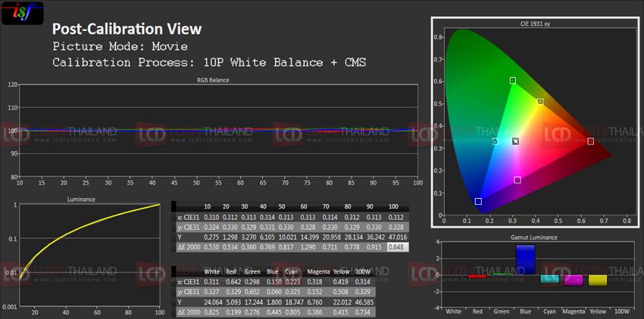
Task: Select the magenta secondary marker on CIE chart
Action: (517, 180)
